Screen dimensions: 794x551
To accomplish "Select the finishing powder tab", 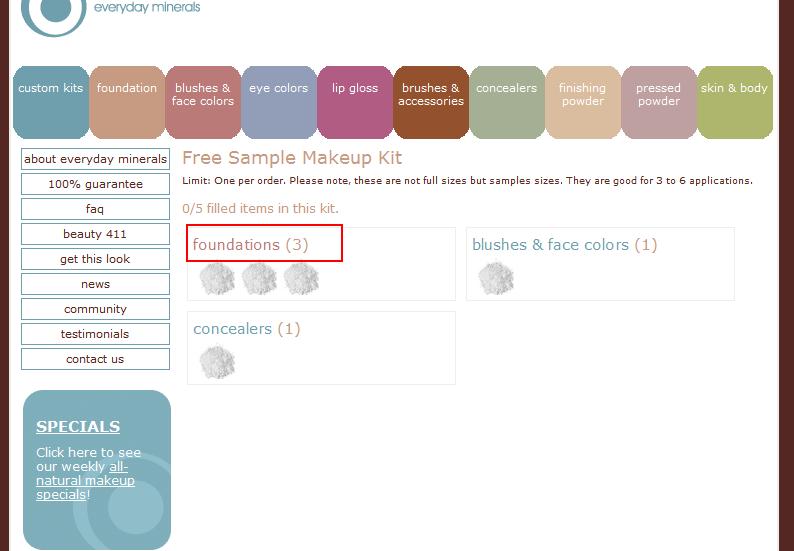I will [x=583, y=102].
